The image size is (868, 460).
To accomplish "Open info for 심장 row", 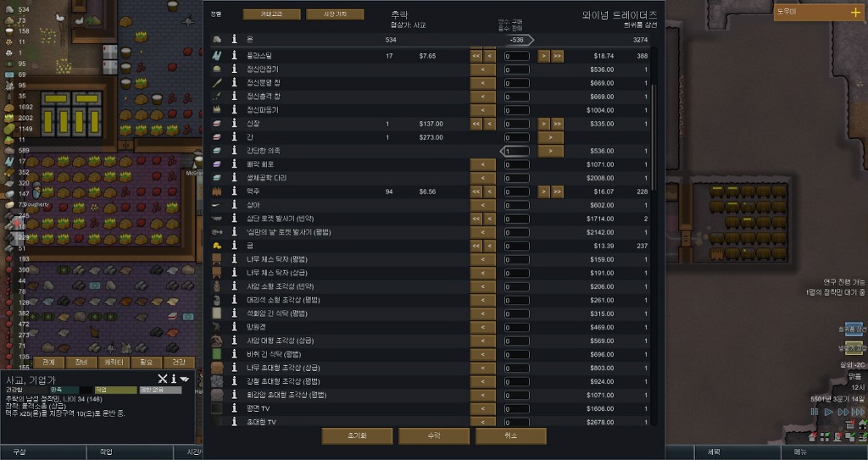I will 234,124.
